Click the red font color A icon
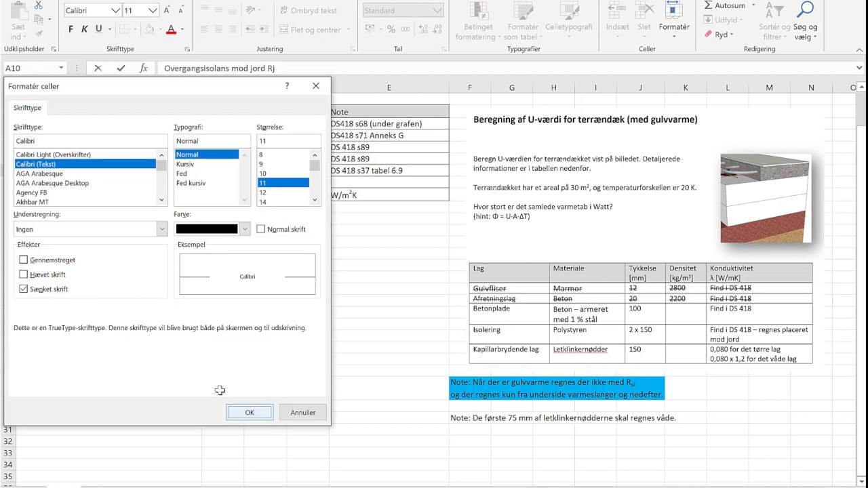The image size is (868, 488). (x=171, y=29)
